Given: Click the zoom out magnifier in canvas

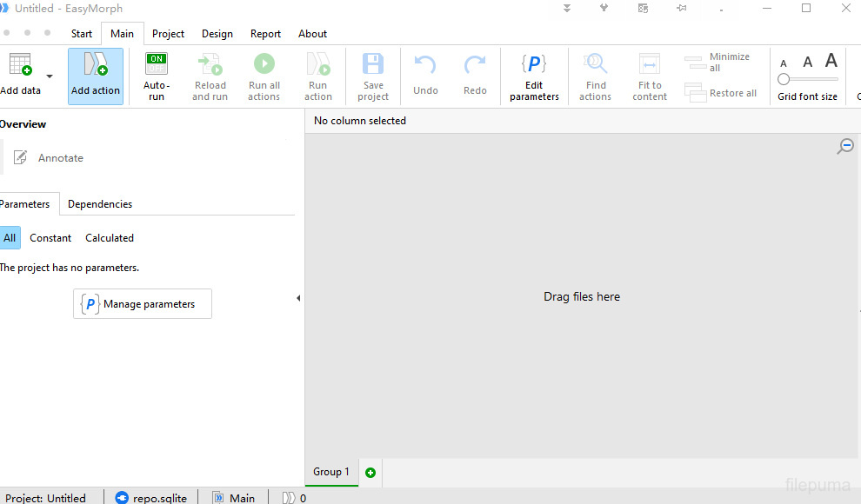Looking at the screenshot, I should 844,147.
